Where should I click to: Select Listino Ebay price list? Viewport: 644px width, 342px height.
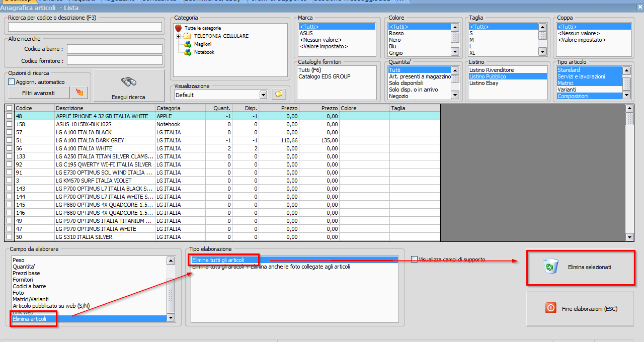point(508,83)
